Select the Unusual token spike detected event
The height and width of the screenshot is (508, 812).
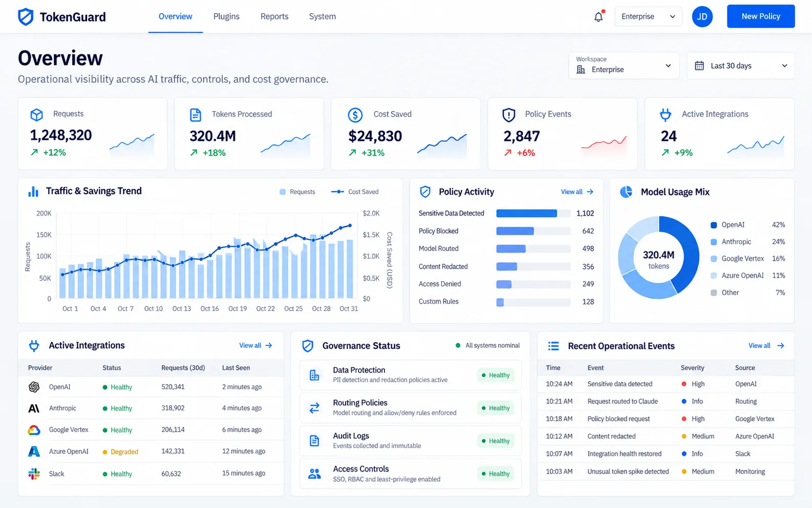click(666, 472)
